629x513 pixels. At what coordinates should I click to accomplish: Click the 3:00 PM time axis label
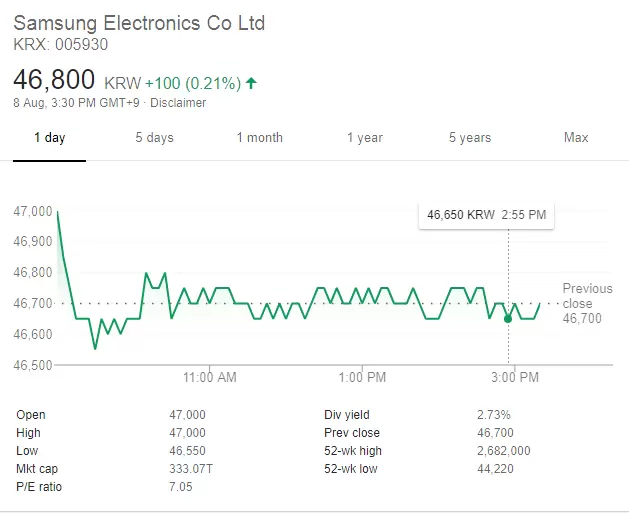click(515, 378)
